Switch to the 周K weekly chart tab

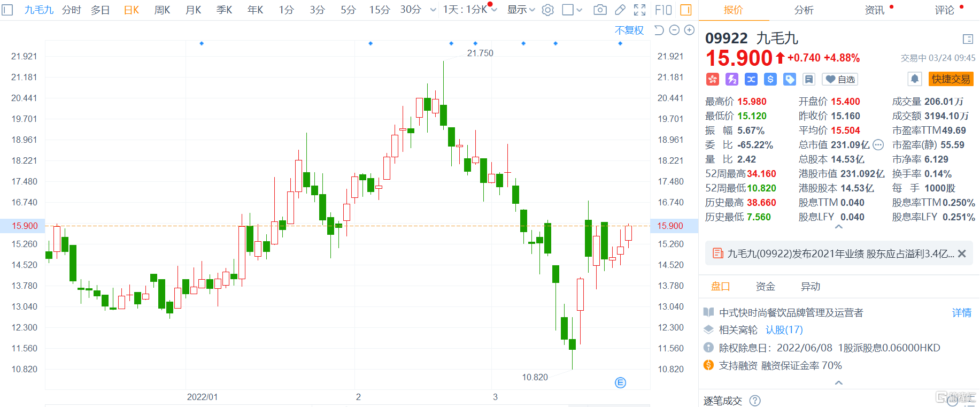pyautogui.click(x=162, y=10)
